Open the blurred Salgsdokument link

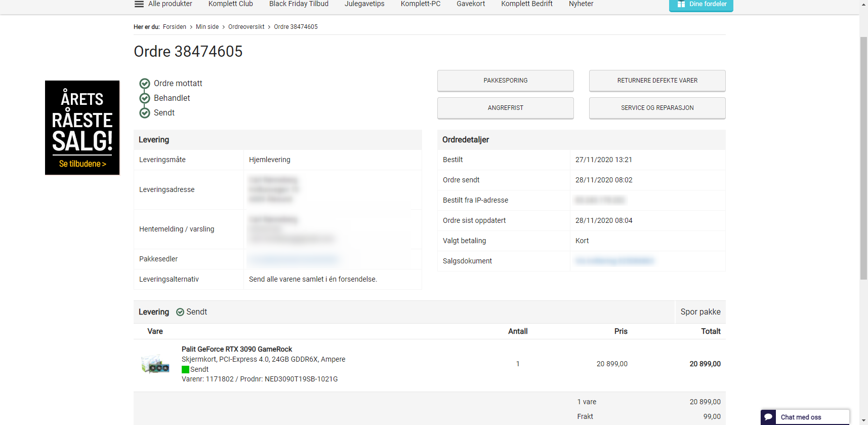click(x=615, y=261)
